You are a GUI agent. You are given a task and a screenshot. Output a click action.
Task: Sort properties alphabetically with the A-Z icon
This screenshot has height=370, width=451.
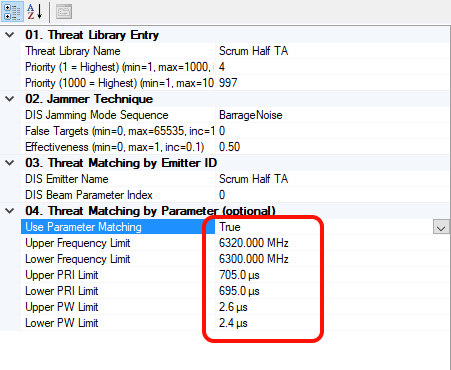35,11
